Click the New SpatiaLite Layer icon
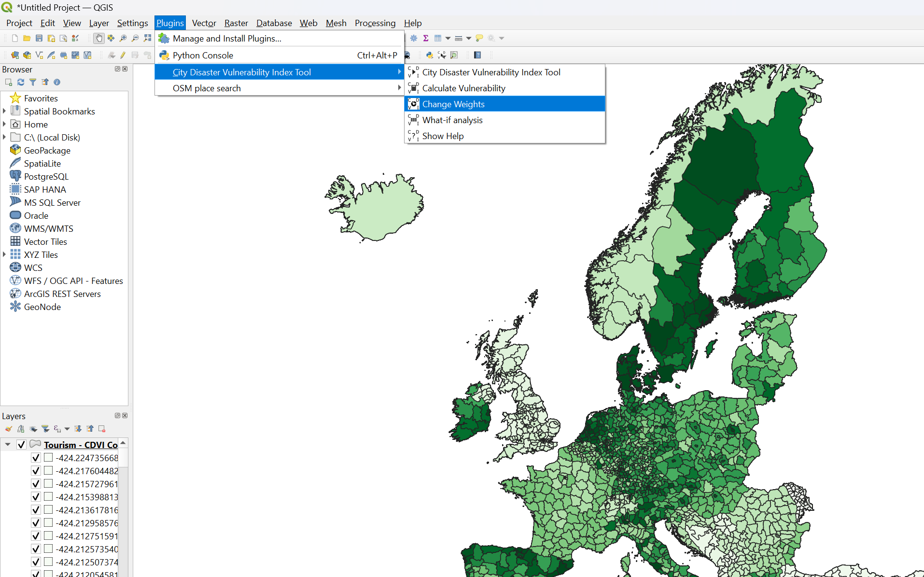924x577 pixels. [x=51, y=55]
